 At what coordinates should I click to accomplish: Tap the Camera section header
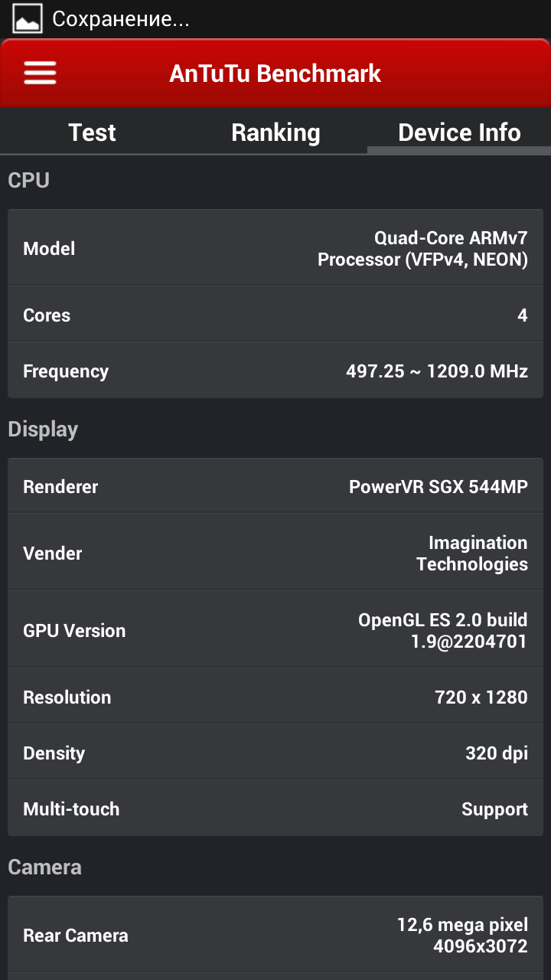click(x=44, y=867)
